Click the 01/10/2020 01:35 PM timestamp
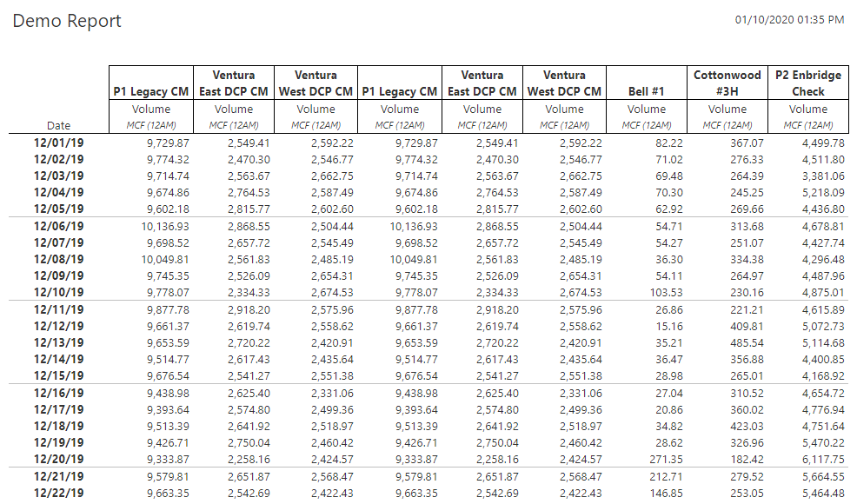Viewport: 857px width, 504px height. click(789, 20)
